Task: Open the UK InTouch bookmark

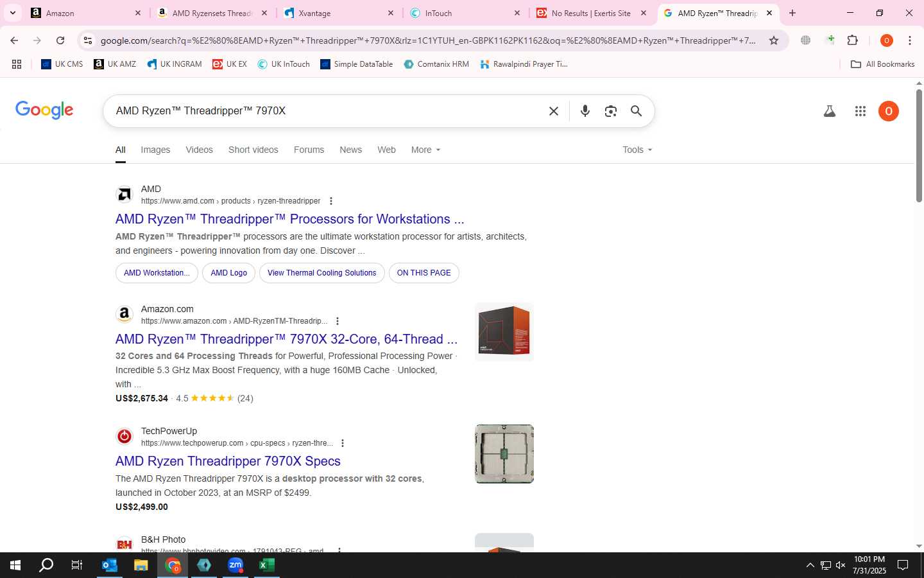Action: (284, 64)
